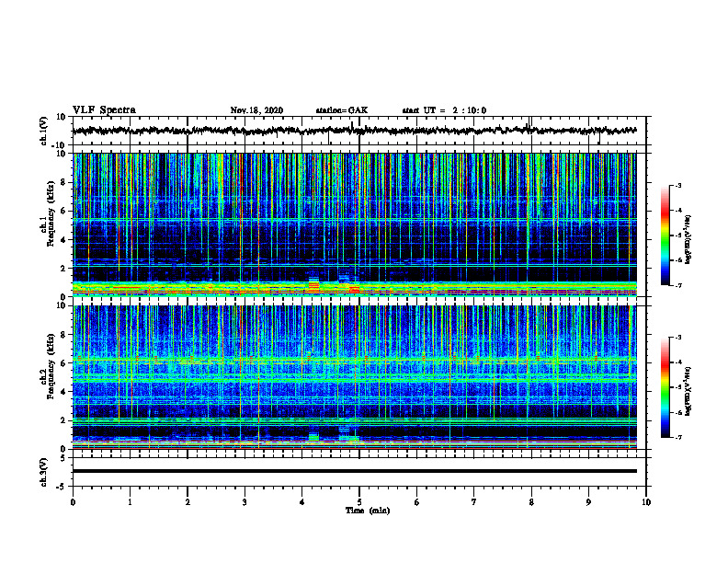Click the ch.1 spectrogram color scale bar
728x563 pixels.
[x=665, y=236]
